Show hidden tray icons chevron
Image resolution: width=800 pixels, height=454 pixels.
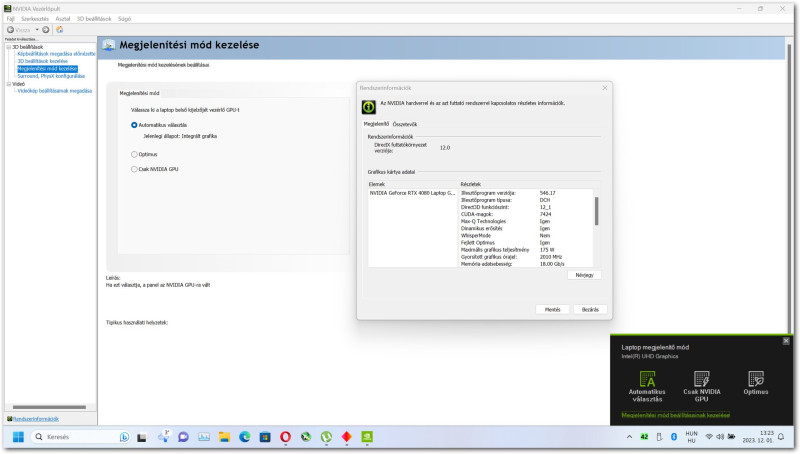[629, 437]
